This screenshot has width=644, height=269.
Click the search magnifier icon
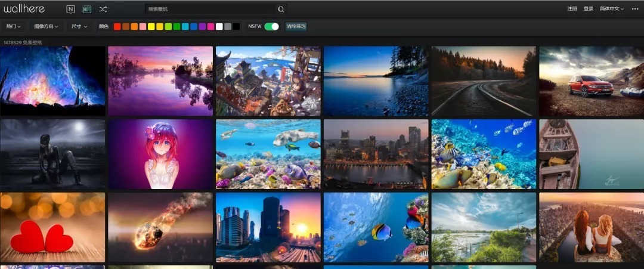281,10
